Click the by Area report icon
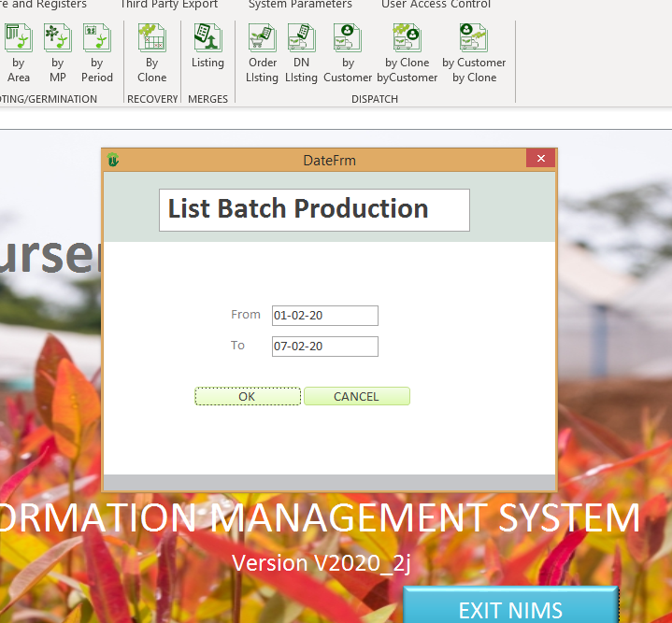Screen dimensions: 672x623 (x=19, y=53)
